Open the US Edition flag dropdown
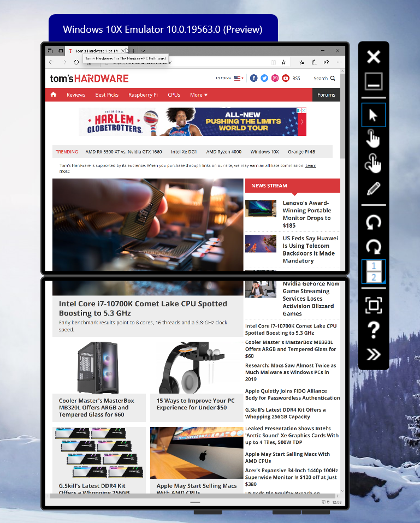Viewport: 420px width, 523px height. pyautogui.click(x=238, y=78)
